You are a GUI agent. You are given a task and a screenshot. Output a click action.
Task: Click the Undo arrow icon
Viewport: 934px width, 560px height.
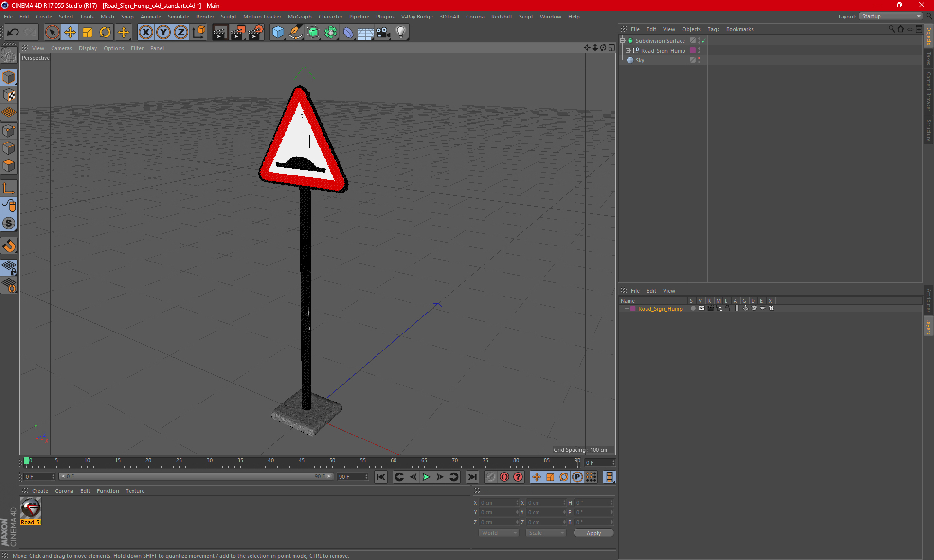point(13,33)
